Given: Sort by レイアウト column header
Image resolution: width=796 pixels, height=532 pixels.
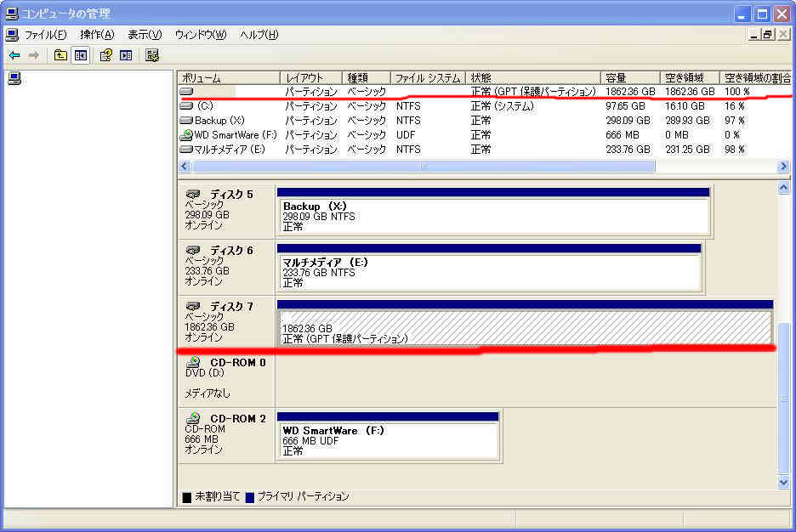Looking at the screenshot, I should [311, 78].
